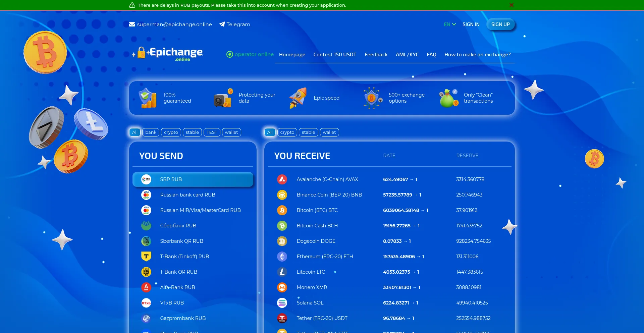
Task: Choose the Bitcoin Cash BCH icon
Action: pos(282,226)
